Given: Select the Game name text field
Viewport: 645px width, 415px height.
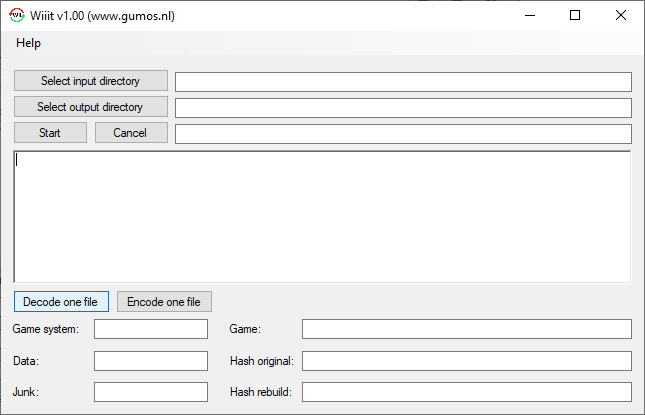Looking at the screenshot, I should pyautogui.click(x=466, y=330).
